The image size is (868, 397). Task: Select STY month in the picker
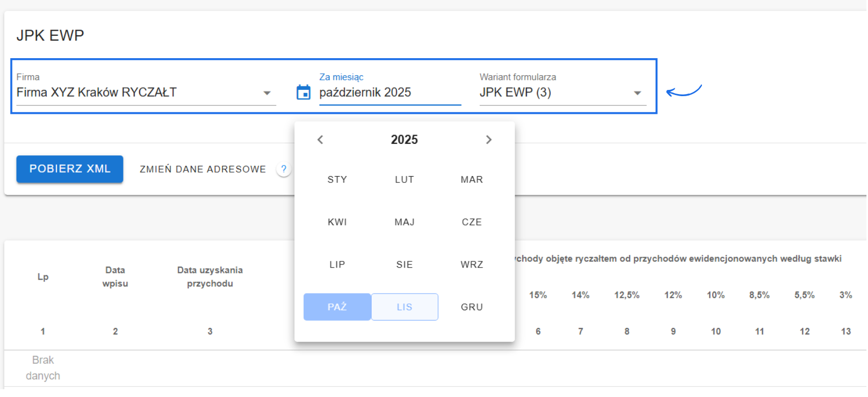337,180
